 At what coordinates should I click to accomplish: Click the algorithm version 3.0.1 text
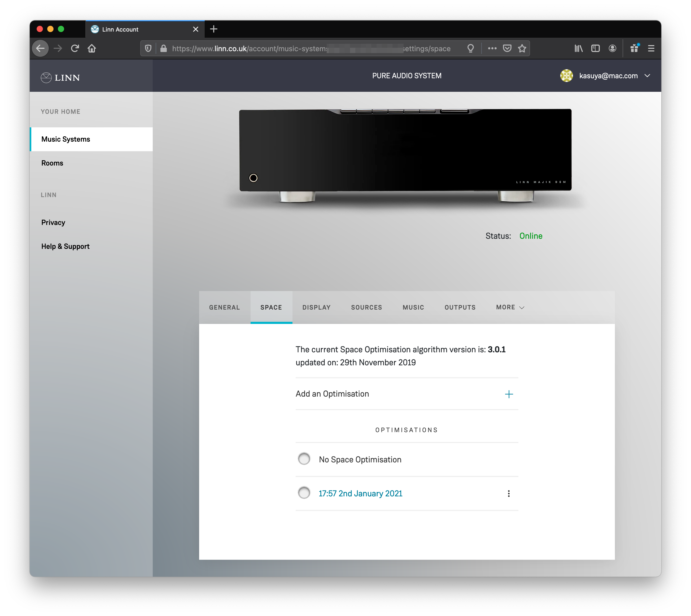496,350
